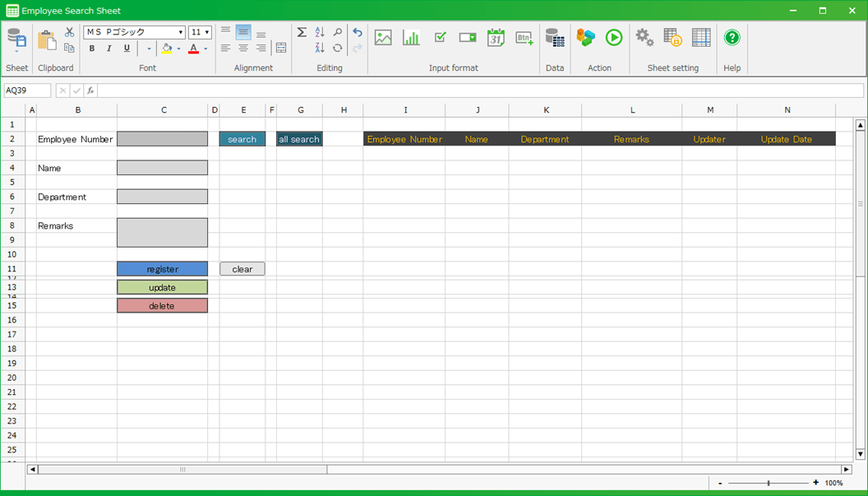
Task: Open Help question mark icon
Action: tap(732, 38)
